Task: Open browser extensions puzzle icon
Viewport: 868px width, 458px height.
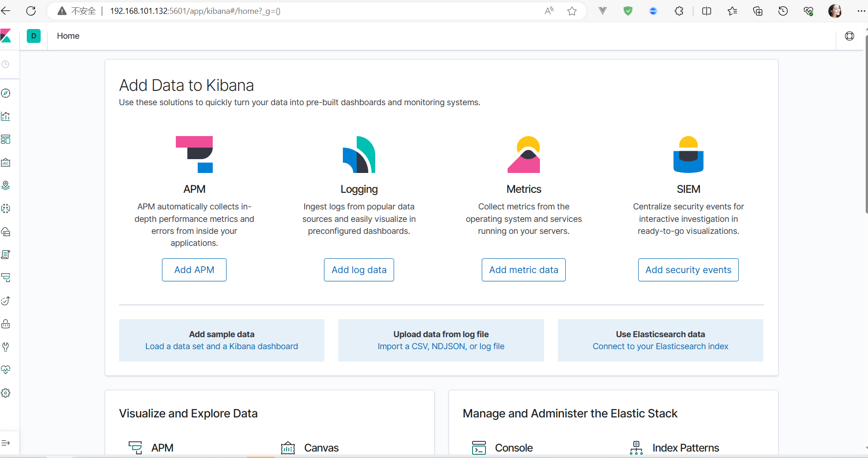Action: coord(679,11)
